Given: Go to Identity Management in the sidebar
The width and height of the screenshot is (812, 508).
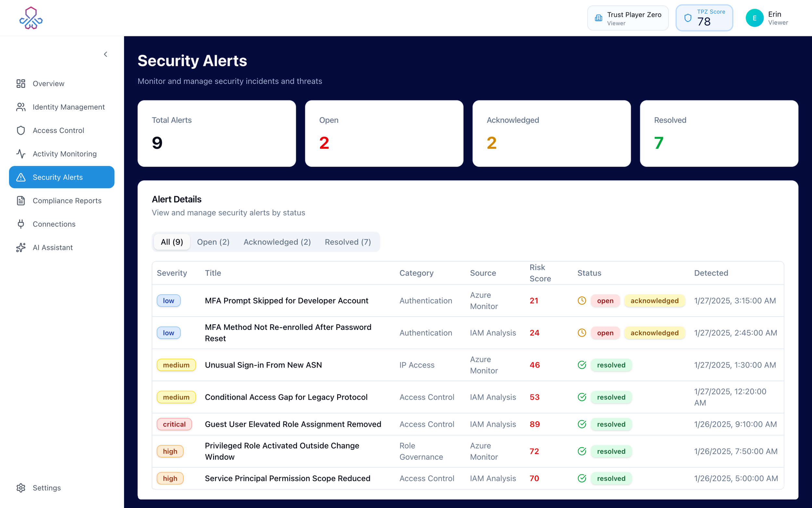Looking at the screenshot, I should coord(62,107).
